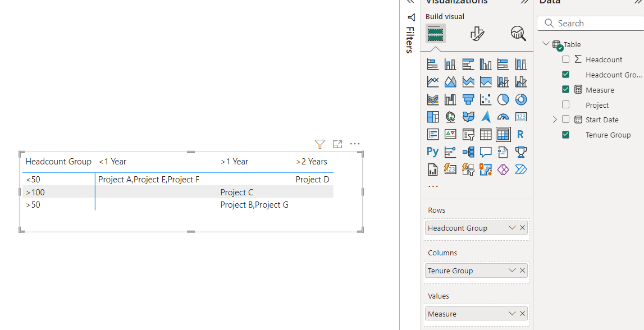The height and width of the screenshot is (330, 644).
Task: Click the Data pane Search box
Action: point(591,24)
